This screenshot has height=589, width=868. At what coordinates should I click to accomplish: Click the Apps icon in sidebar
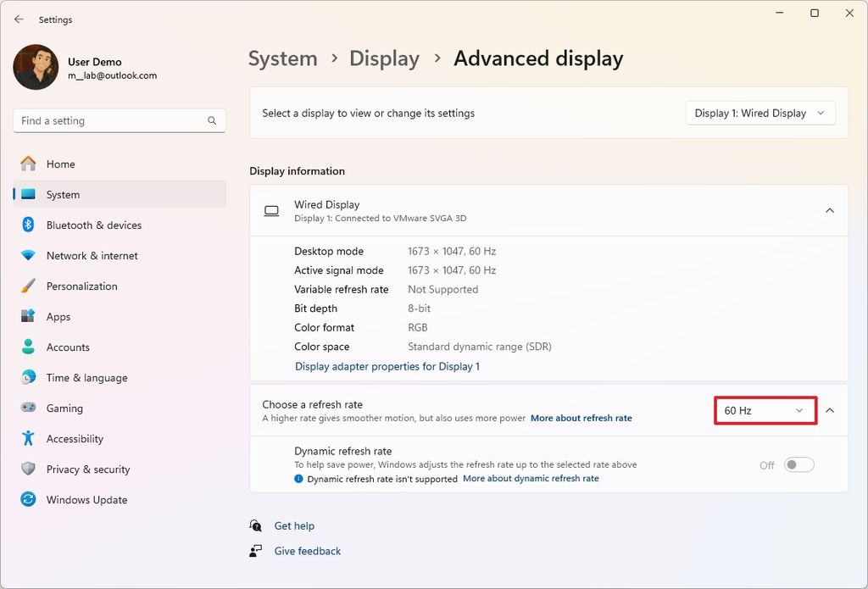point(28,316)
